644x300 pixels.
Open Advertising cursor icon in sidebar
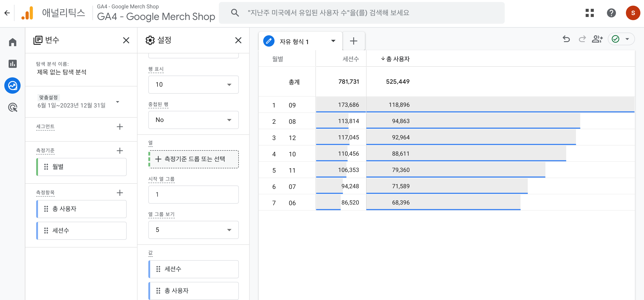pos(12,107)
